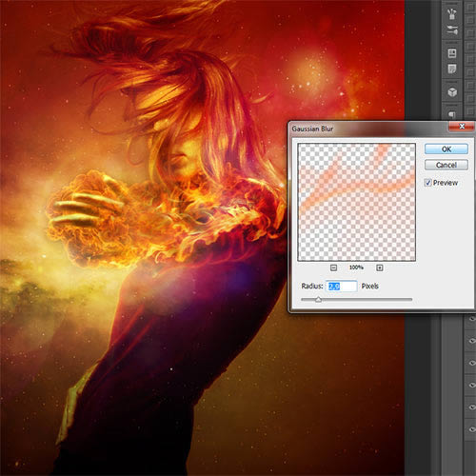The image size is (476, 476).
Task: Open the Brush panel icon
Action: (452, 13)
